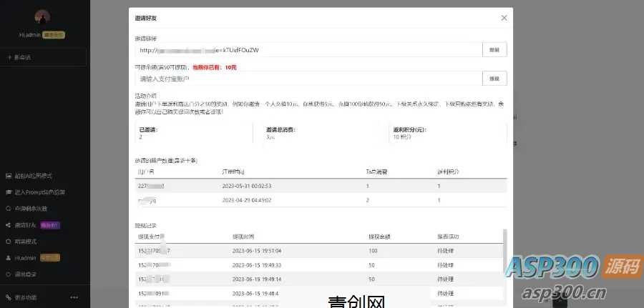
Task: Copy the invite link with 复制 button
Action: pos(494,49)
